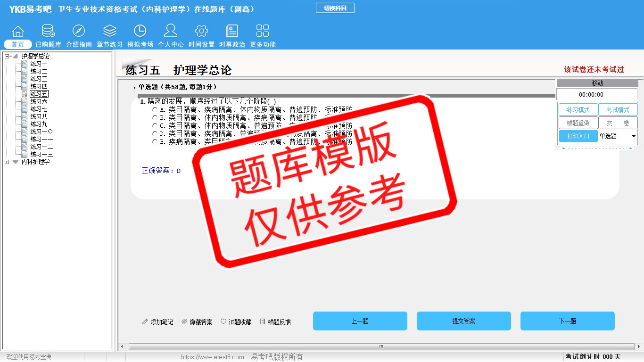Open the 章节练习 layers icon
The image size is (644, 362).
click(110, 31)
